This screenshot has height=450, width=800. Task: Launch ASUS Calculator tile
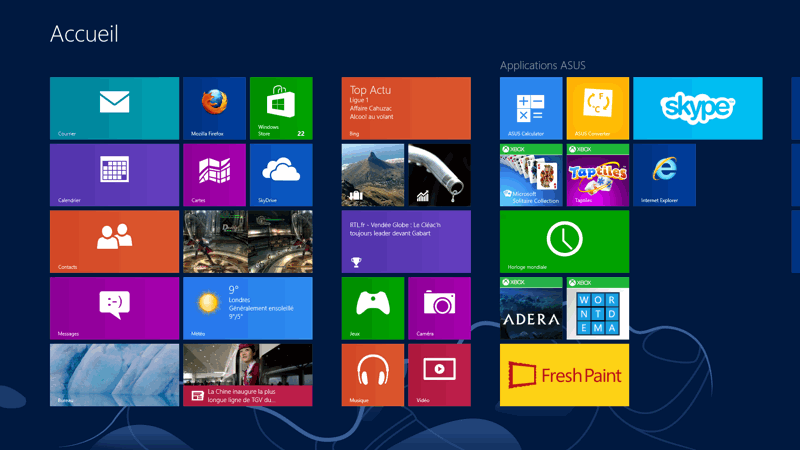point(531,108)
